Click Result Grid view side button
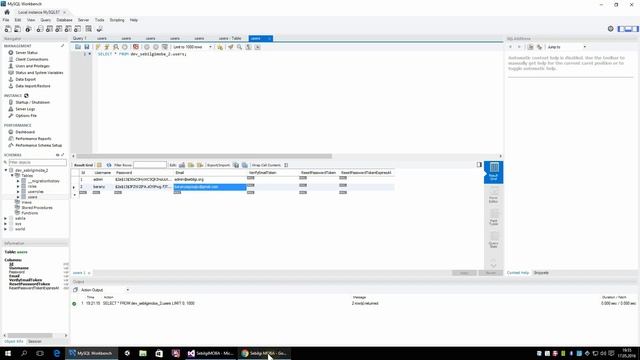 [x=493, y=172]
